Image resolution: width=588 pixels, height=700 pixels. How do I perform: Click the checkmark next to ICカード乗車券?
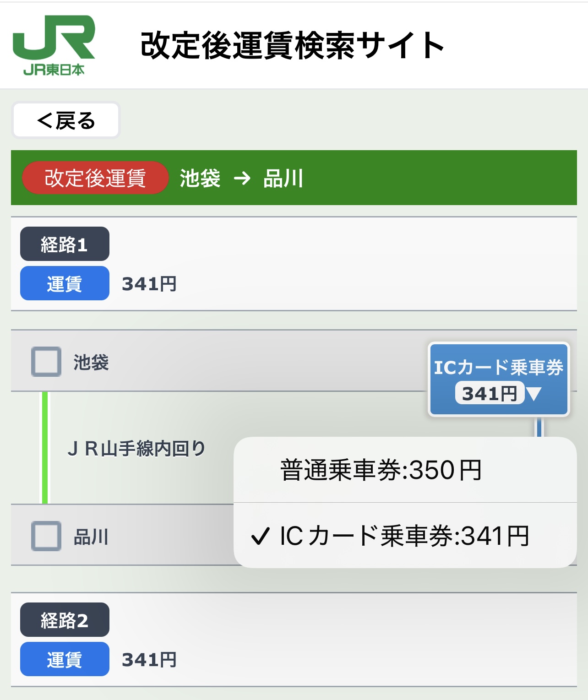260,536
